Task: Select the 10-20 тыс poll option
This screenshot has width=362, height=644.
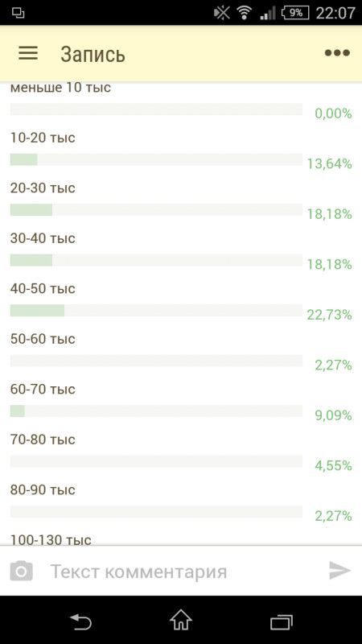Action: pyautogui.click(x=181, y=151)
